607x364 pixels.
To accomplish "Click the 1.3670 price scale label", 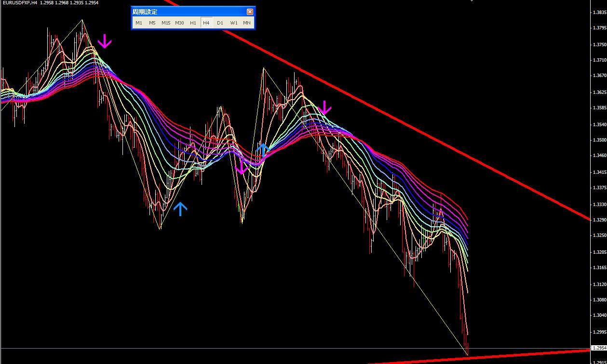I will click(x=599, y=76).
